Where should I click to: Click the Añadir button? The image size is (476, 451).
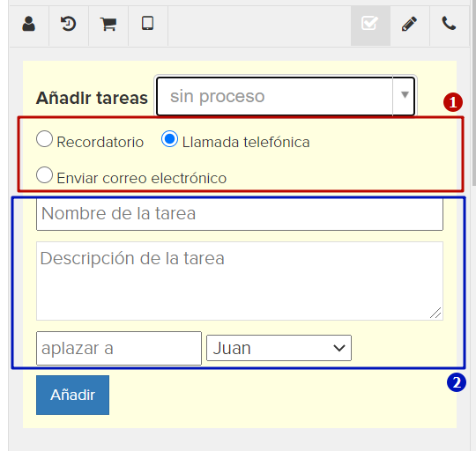pyautogui.click(x=72, y=395)
